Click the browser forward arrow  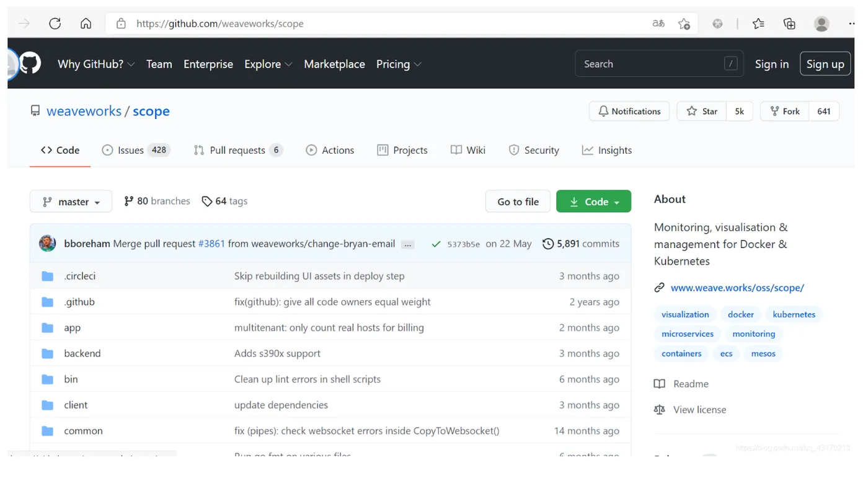[x=24, y=24]
